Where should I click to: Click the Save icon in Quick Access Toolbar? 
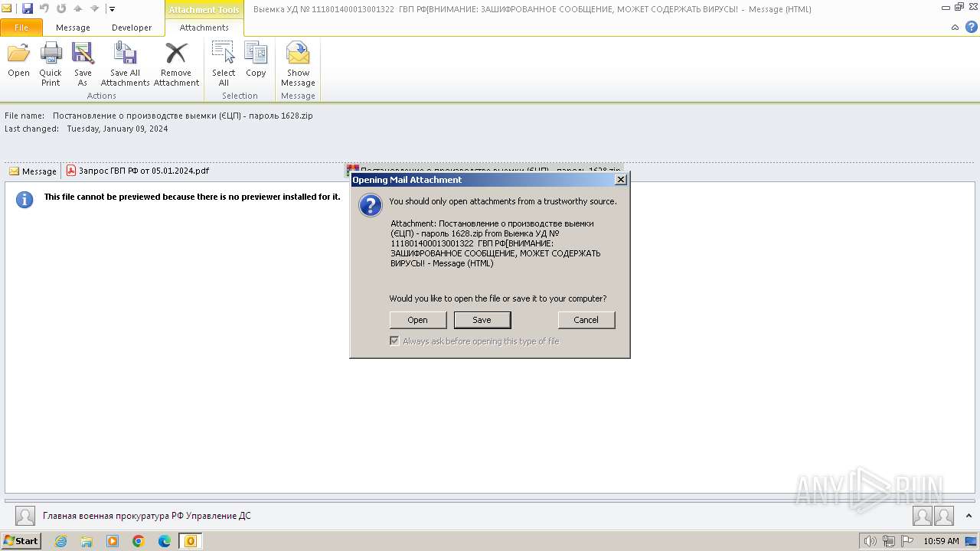pos(28,8)
